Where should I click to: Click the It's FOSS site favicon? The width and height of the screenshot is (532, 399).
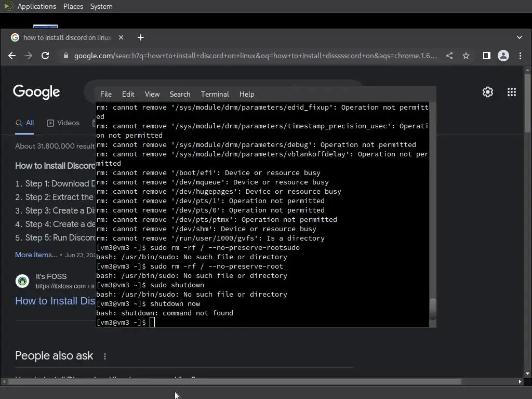point(22,281)
